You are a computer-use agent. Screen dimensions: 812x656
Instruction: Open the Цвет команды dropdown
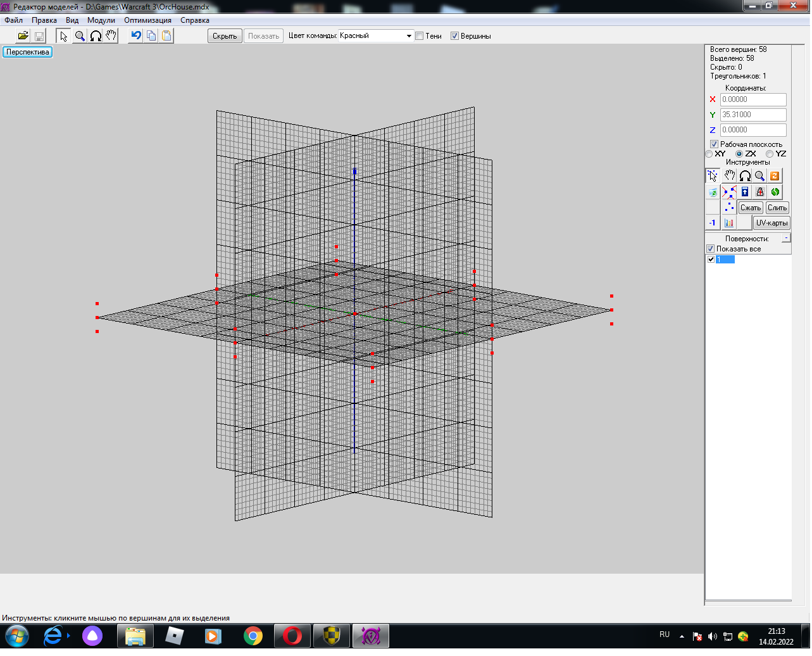(x=408, y=36)
